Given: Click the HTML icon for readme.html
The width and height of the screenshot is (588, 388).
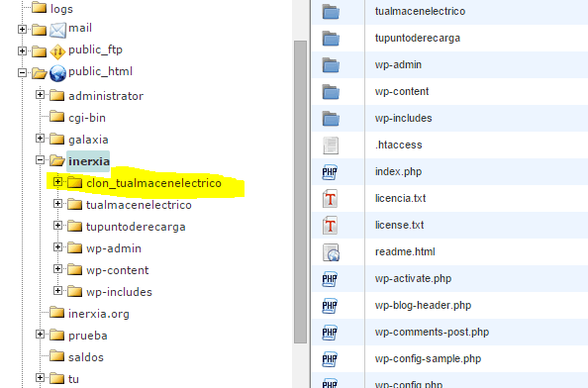Looking at the screenshot, I should [x=332, y=252].
